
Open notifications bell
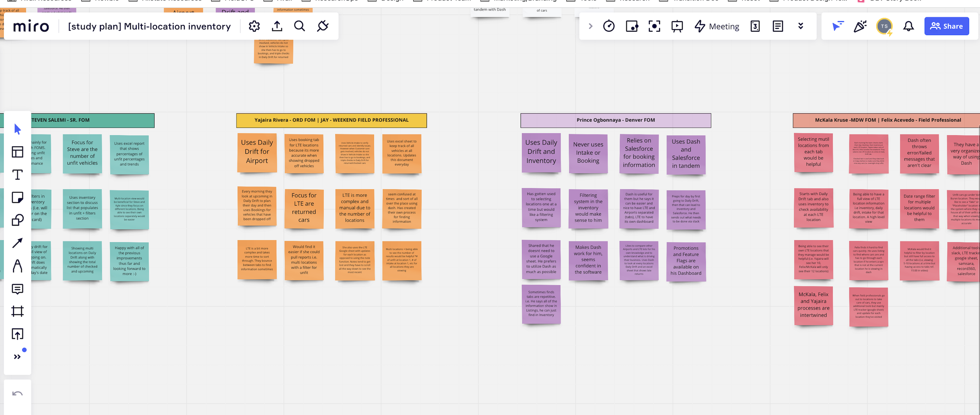[909, 26]
